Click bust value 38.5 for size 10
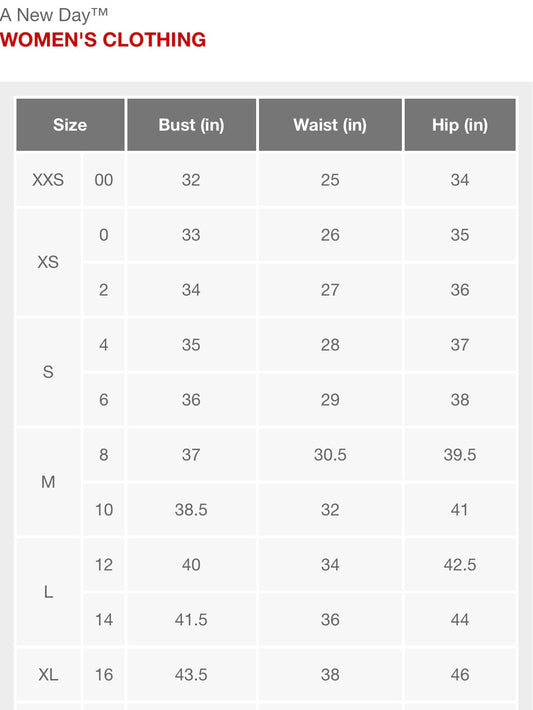Image resolution: width=533 pixels, height=710 pixels. click(x=192, y=510)
